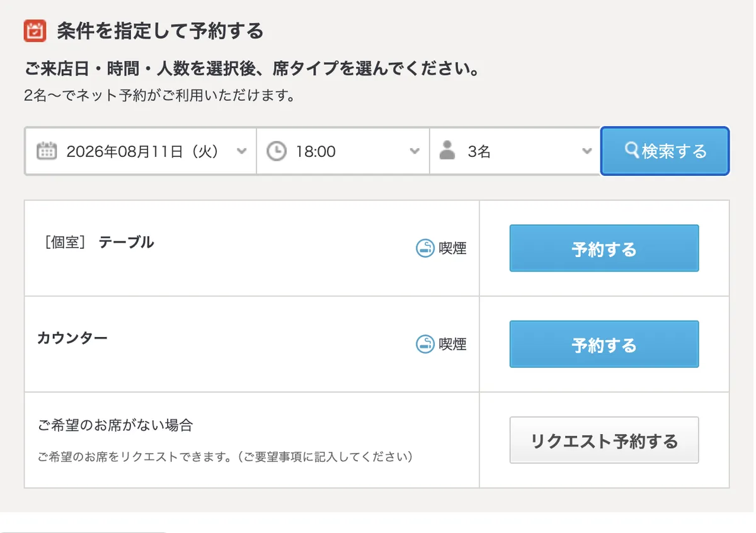Expand guest count selector using its chevron
This screenshot has width=756, height=533.
[x=587, y=151]
